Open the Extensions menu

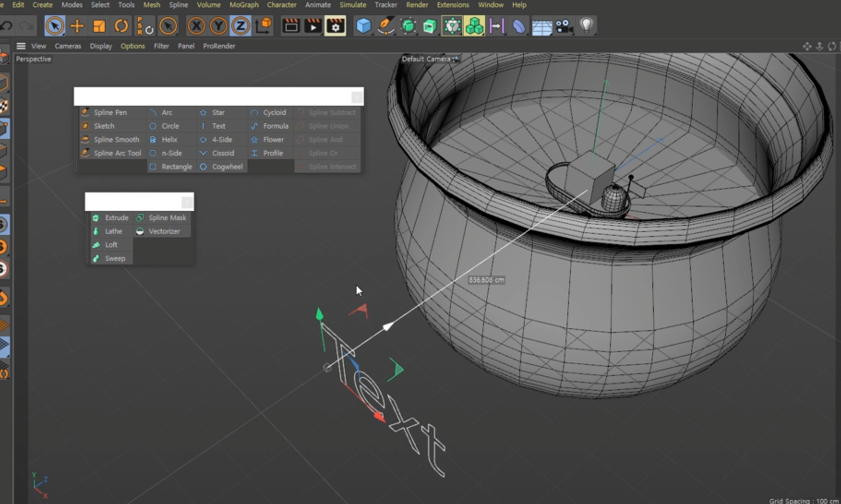pos(453,5)
